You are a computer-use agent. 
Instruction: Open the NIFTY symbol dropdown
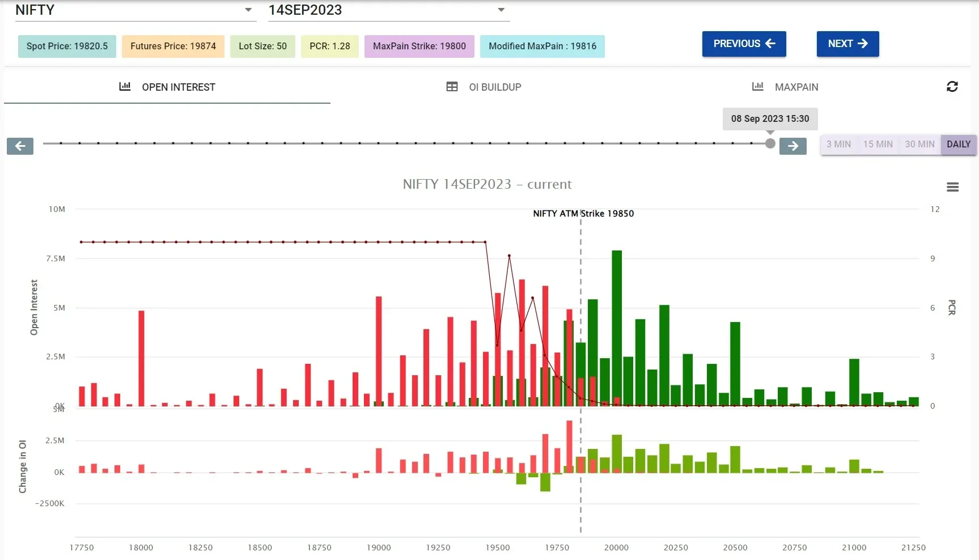(x=135, y=10)
